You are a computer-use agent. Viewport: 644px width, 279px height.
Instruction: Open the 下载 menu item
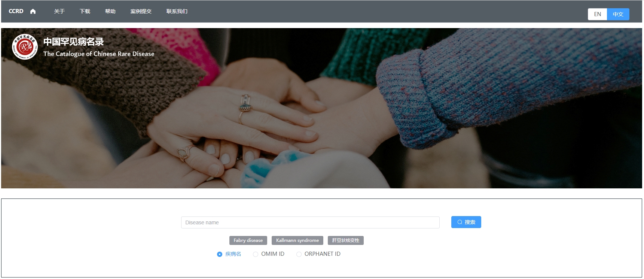tap(85, 11)
